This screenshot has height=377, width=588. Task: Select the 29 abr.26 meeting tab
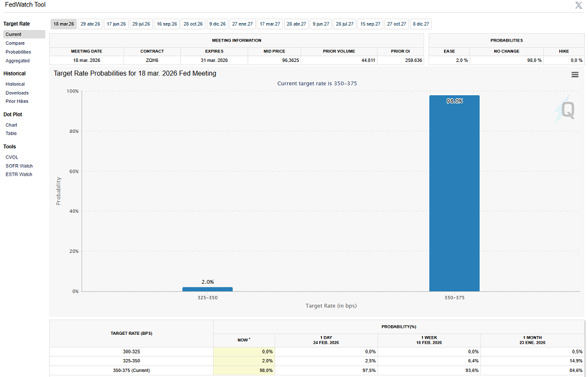pyautogui.click(x=90, y=24)
